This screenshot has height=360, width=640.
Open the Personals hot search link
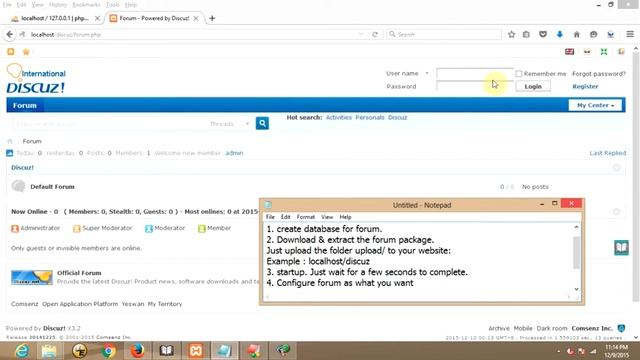(x=370, y=118)
